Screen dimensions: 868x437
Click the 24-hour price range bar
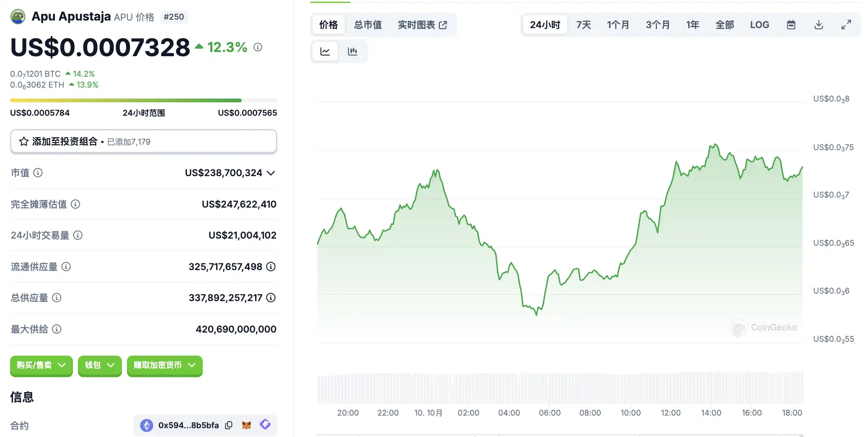click(143, 101)
